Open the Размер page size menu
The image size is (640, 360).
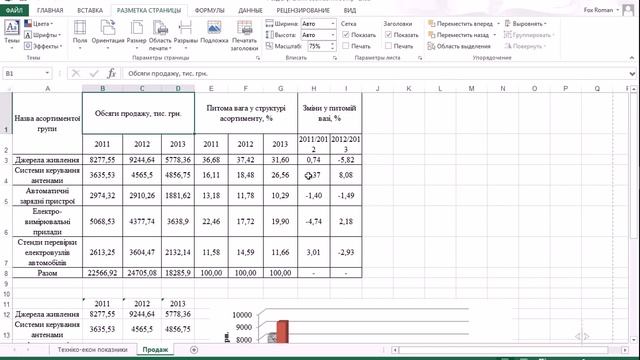[x=136, y=35]
